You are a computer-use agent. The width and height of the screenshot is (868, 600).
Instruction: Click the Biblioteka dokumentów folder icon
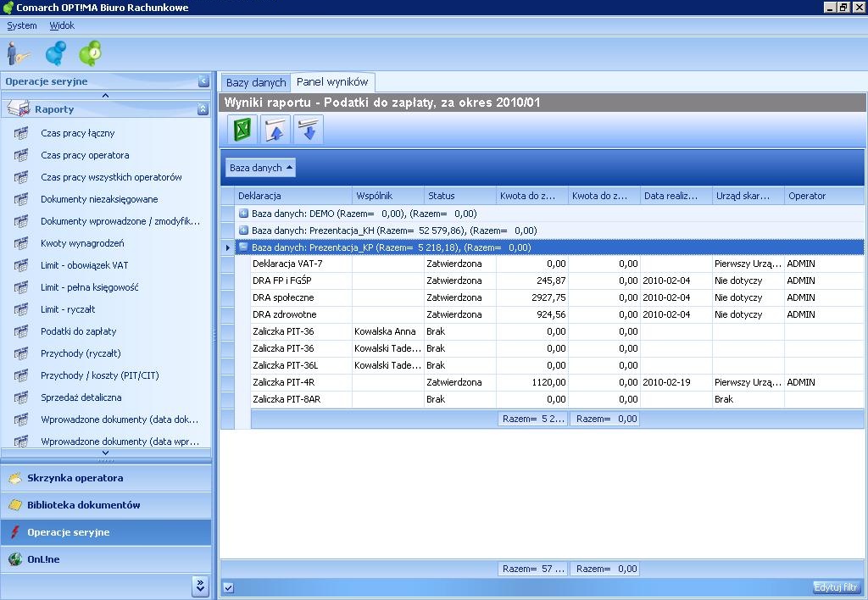coord(15,505)
